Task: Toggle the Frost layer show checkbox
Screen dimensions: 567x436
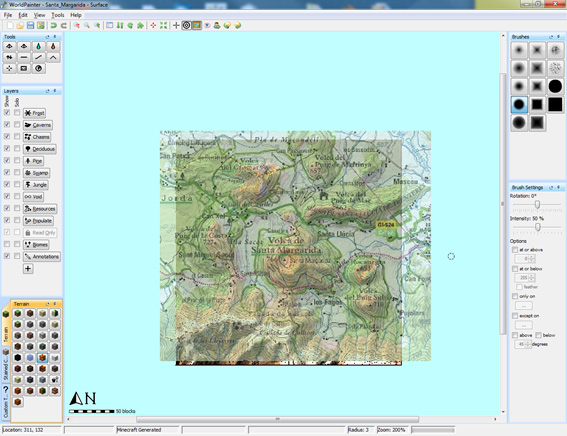Action: click(x=7, y=112)
